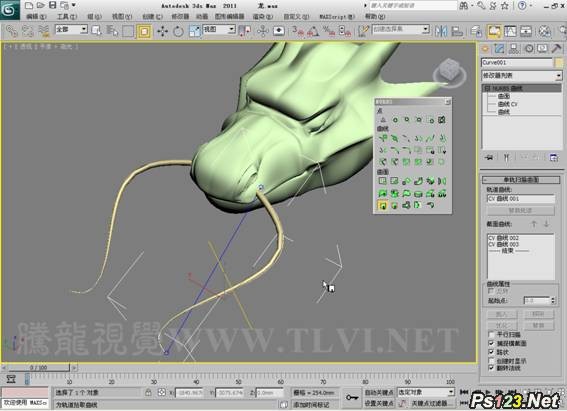Screen dimensions: 567x411
Task: Click the ViewCube in the viewport corner
Action: point(450,71)
